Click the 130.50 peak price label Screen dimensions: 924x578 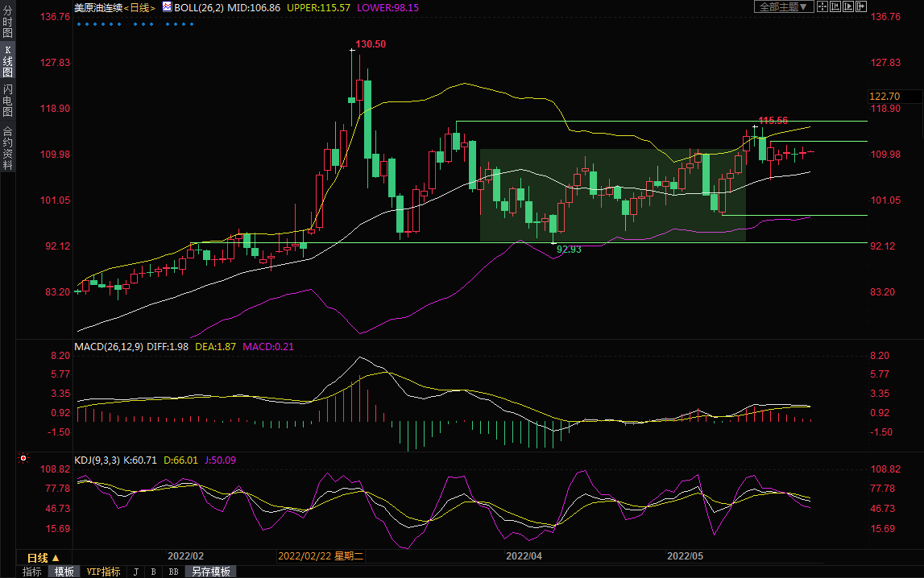coord(371,44)
